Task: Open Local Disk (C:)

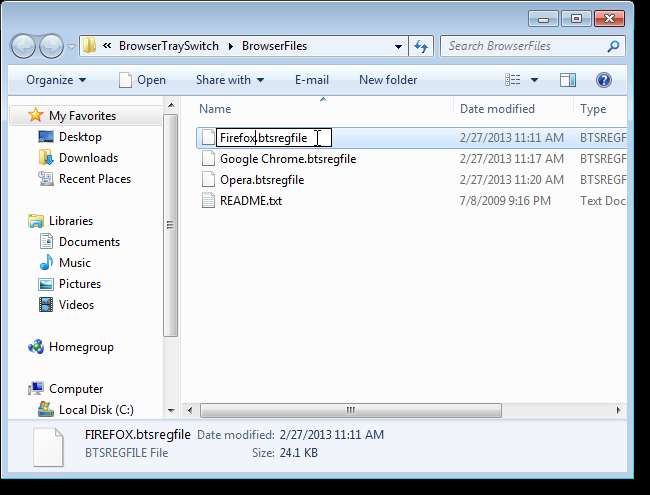Action: point(96,410)
